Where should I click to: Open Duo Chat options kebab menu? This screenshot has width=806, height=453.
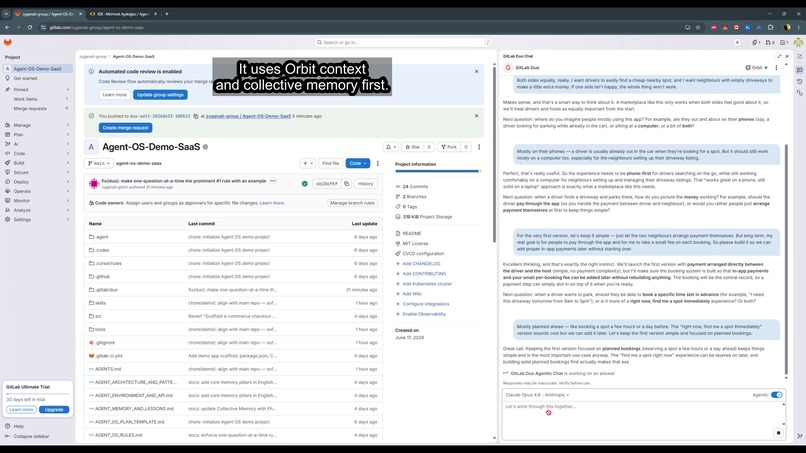(776, 68)
